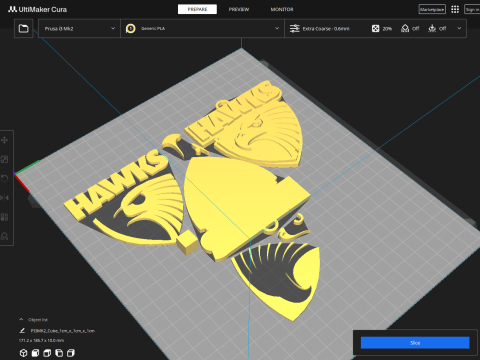Collapse the Object list expander
480x360 pixels.
point(21,319)
